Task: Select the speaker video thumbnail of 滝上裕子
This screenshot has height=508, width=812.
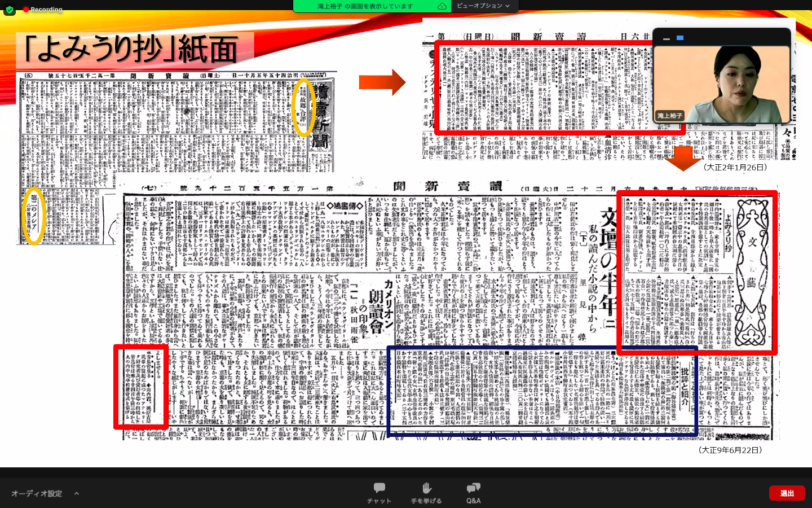Action: tap(722, 85)
